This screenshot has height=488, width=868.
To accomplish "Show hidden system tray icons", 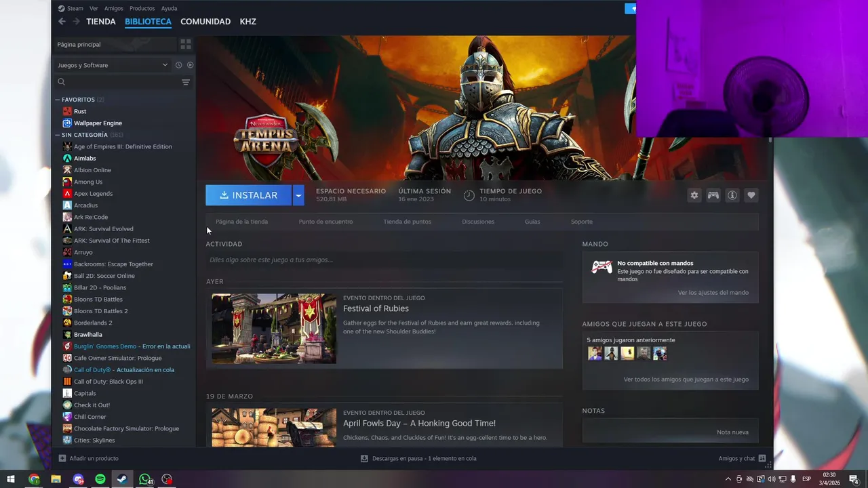I will (728, 479).
